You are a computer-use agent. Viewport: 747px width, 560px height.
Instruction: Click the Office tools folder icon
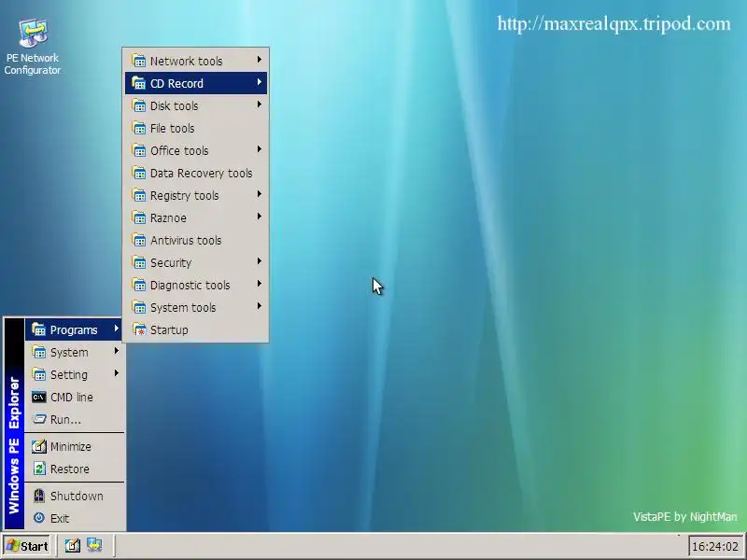pos(138,150)
